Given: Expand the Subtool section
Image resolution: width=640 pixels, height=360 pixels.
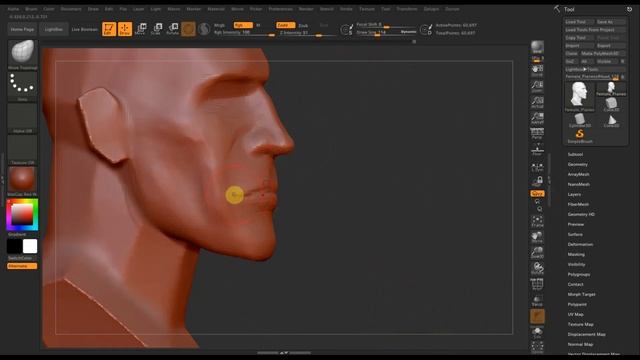Looking at the screenshot, I should pyautogui.click(x=575, y=154).
